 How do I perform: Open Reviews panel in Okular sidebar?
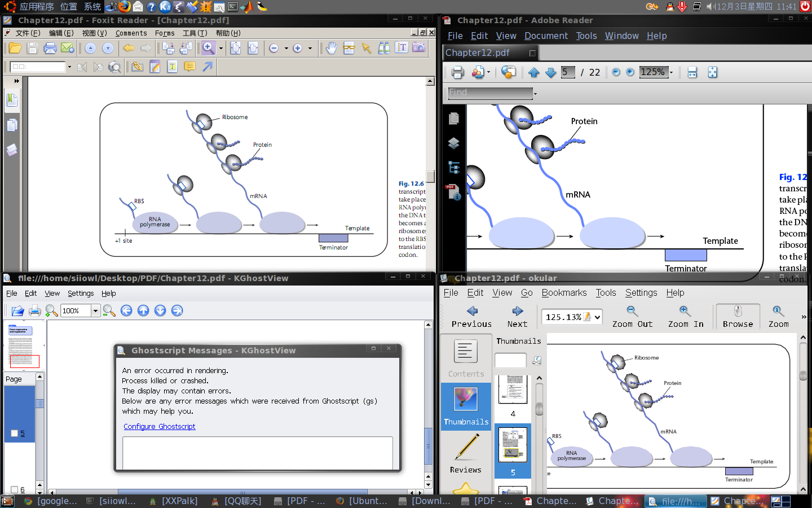[x=466, y=454]
